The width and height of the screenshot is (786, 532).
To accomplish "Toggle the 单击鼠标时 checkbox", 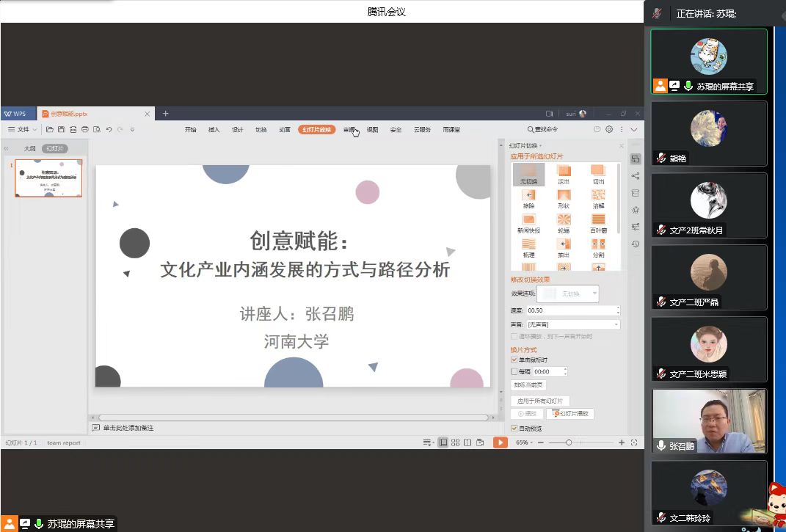I will (514, 360).
